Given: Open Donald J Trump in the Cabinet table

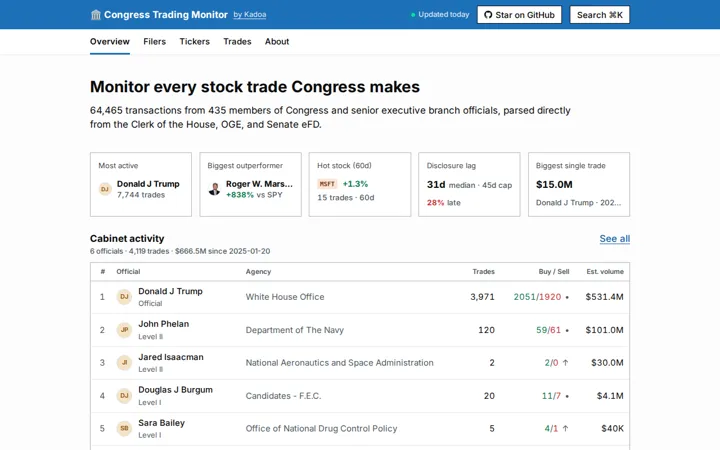Looking at the screenshot, I should (x=360, y=297).
